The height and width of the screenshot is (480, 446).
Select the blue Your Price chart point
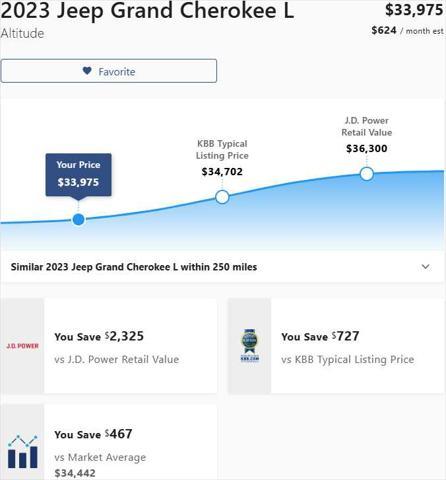(x=78, y=219)
